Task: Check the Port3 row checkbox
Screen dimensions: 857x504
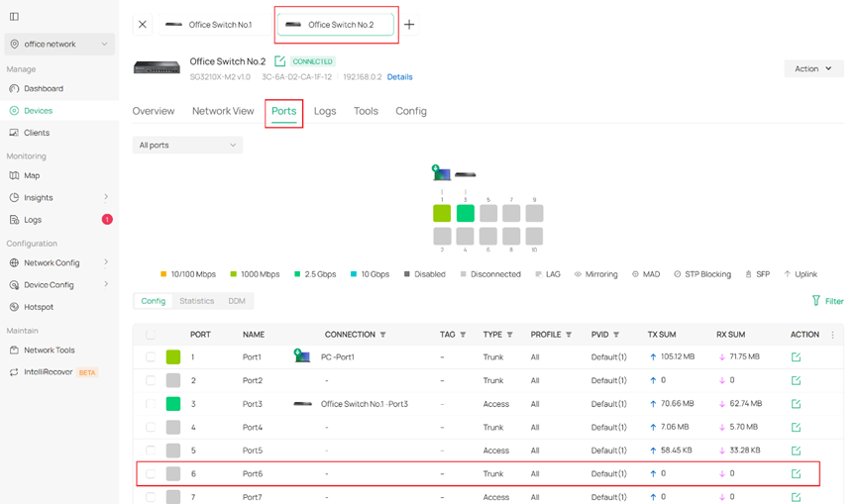Action: pos(151,404)
